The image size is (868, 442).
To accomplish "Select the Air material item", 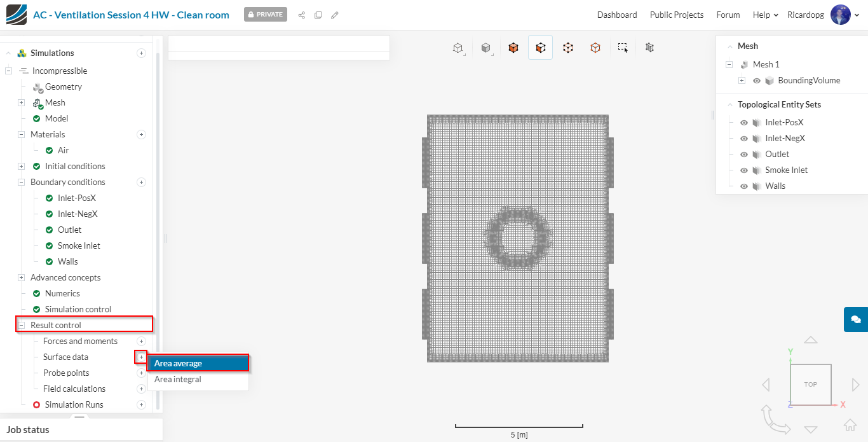I will (64, 151).
